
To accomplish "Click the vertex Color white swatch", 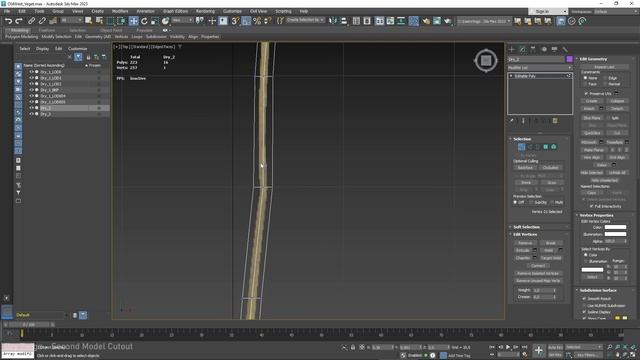I will tap(615, 227).
